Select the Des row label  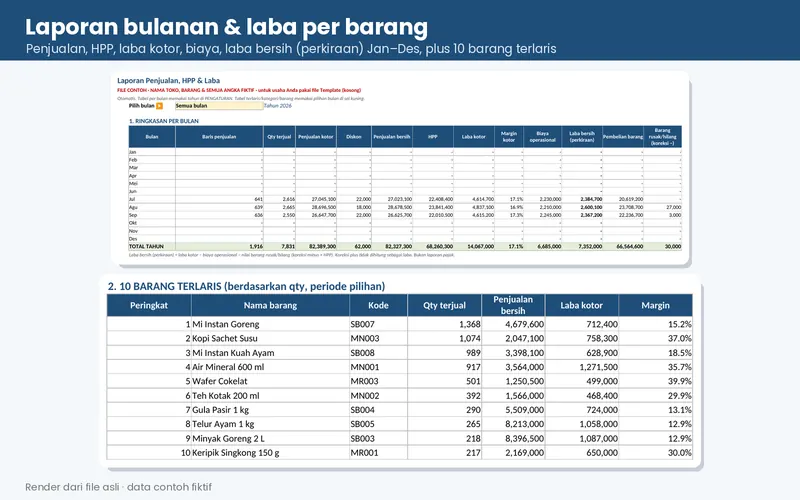133,238
